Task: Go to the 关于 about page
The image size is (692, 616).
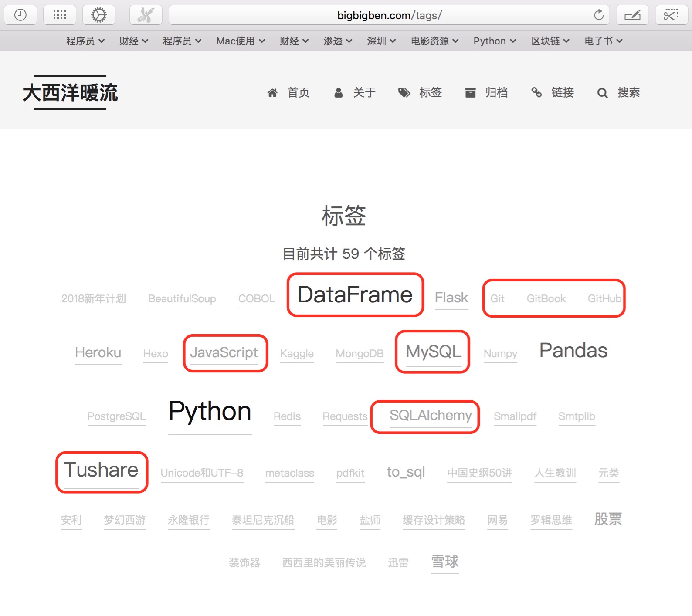Action: pyautogui.click(x=364, y=93)
